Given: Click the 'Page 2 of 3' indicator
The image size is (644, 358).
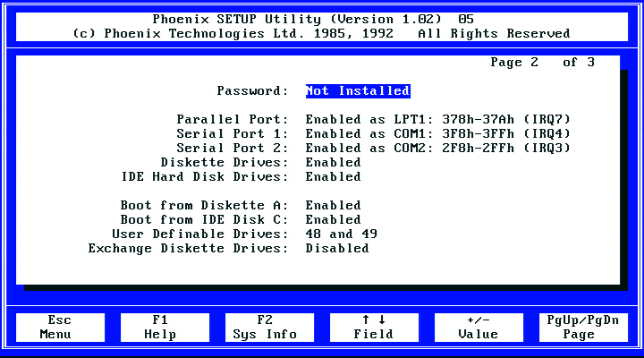Looking at the screenshot, I should click(x=543, y=62).
